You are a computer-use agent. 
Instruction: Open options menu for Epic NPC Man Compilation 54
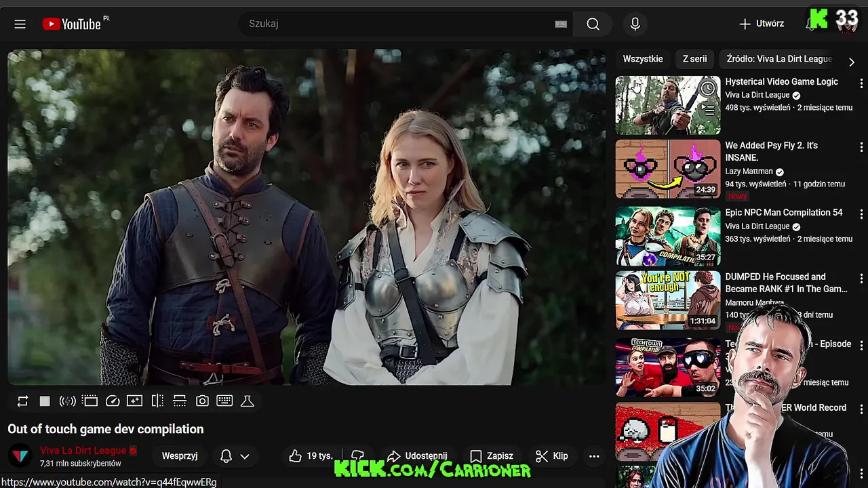tap(861, 214)
